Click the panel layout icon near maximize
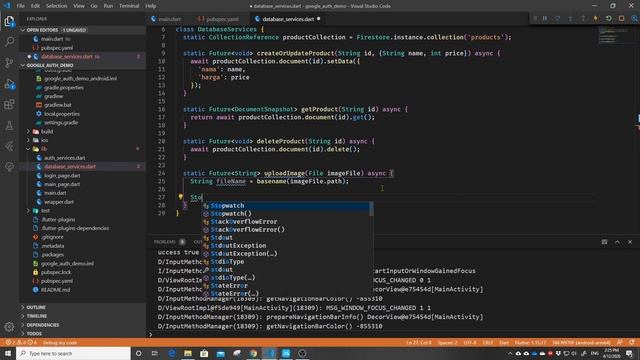 tap(604, 242)
